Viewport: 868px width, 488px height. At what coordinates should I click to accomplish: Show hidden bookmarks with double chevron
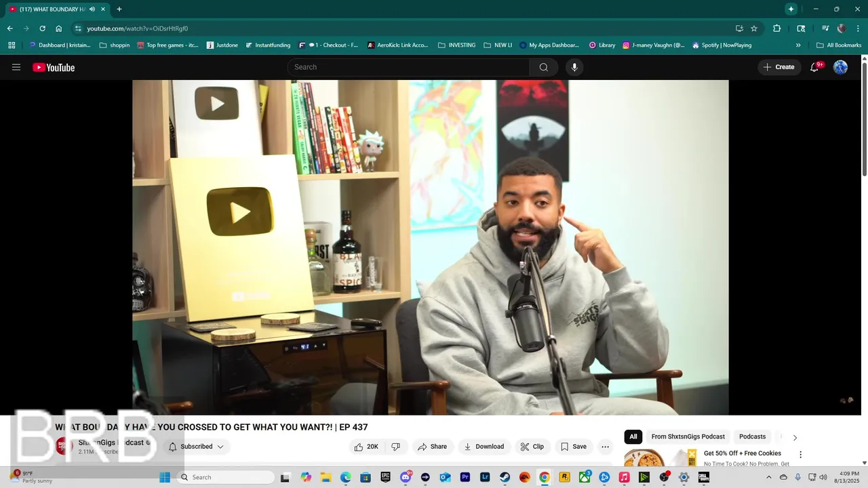pos(798,45)
